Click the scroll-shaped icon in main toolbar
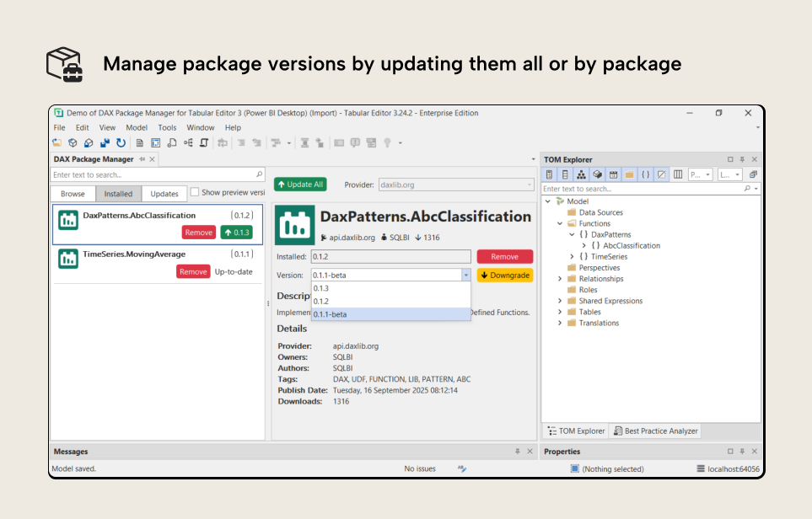 tap(204, 143)
